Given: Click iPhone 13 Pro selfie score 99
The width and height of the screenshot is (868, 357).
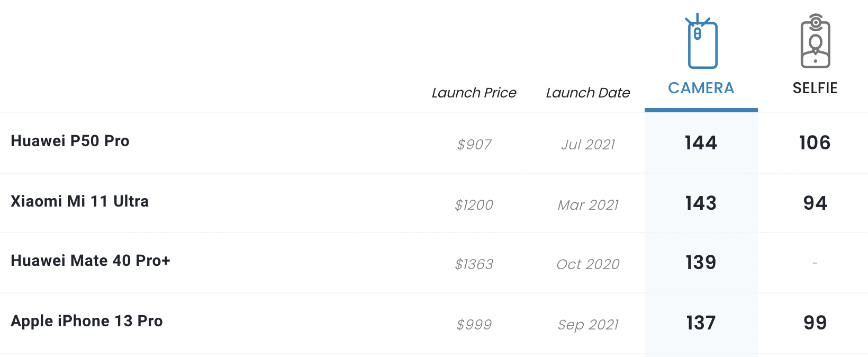Looking at the screenshot, I should click(815, 323).
